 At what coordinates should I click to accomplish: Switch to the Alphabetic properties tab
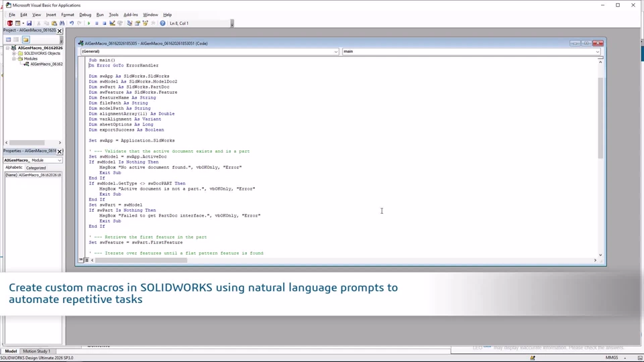pyautogui.click(x=14, y=168)
